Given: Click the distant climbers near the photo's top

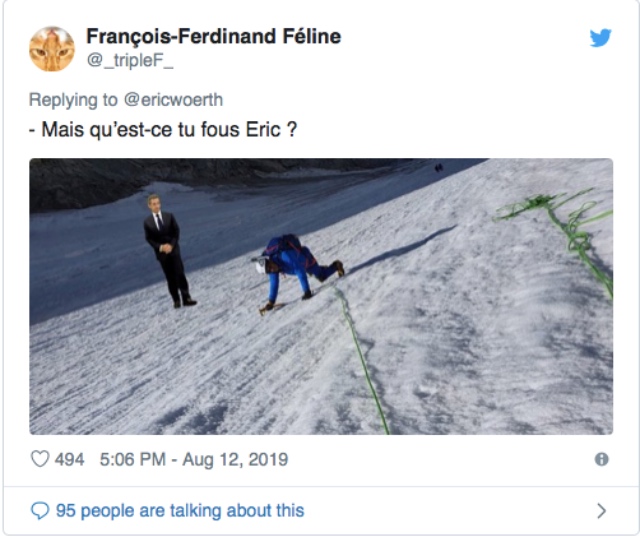Looking at the screenshot, I should 439,167.
